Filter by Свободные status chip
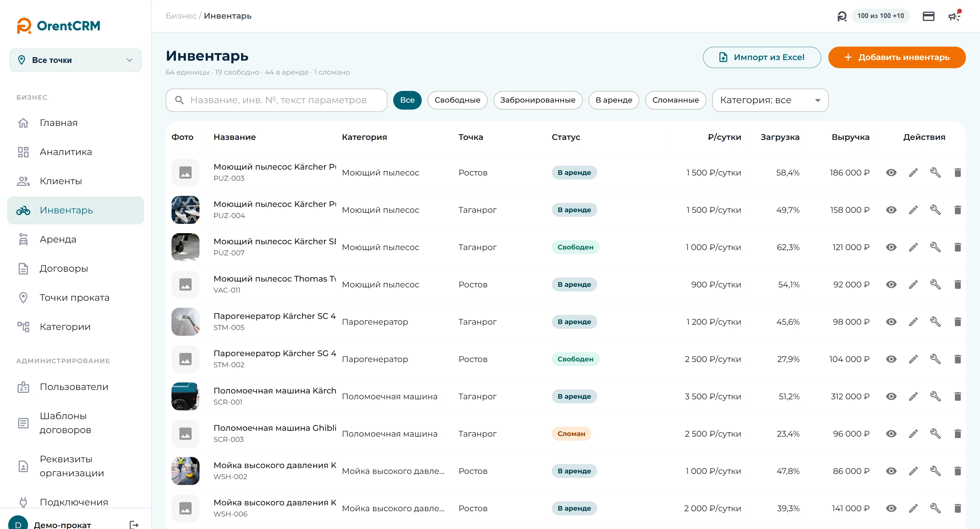Screen dimensions: 980x529 (x=457, y=100)
